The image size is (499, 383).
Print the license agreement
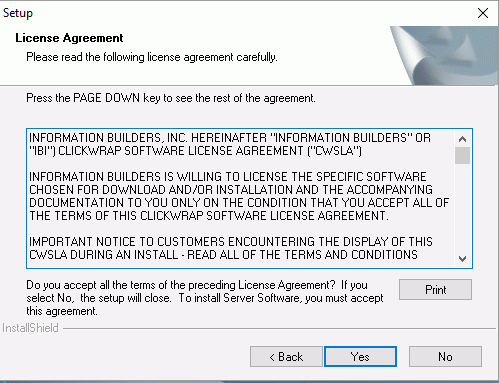(x=435, y=289)
